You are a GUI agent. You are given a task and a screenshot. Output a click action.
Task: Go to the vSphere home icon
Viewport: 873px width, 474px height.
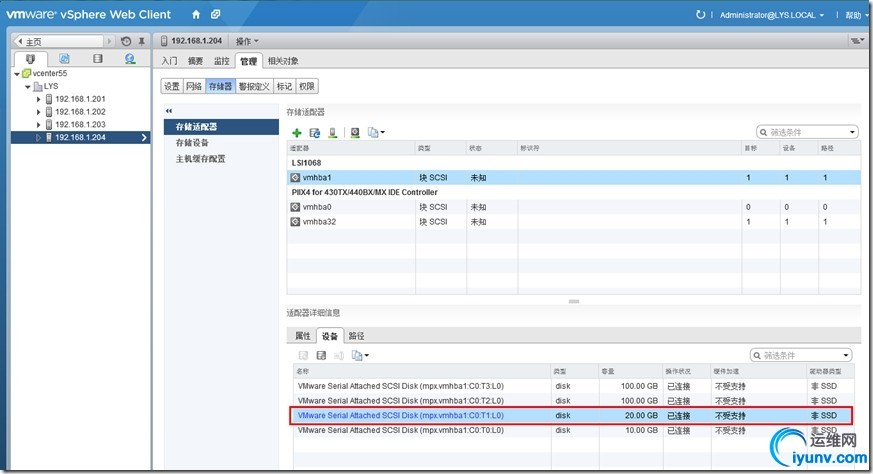point(196,14)
